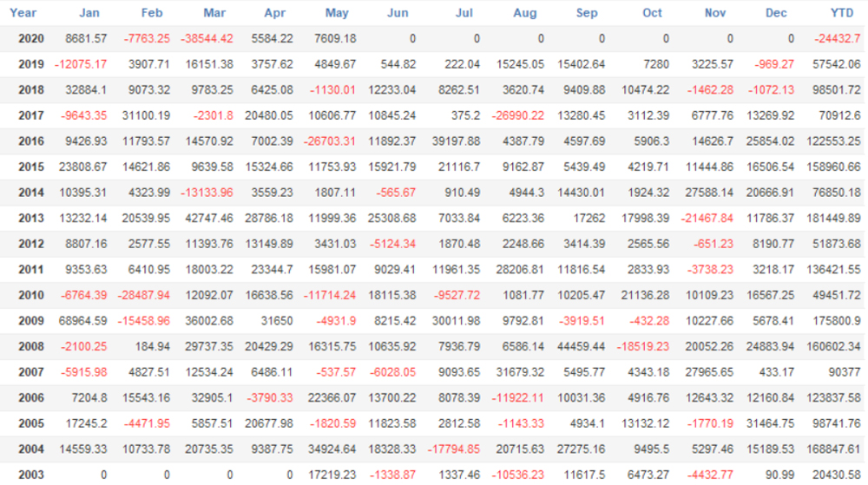Select the -17794.85 July 2004 cell

454,449
